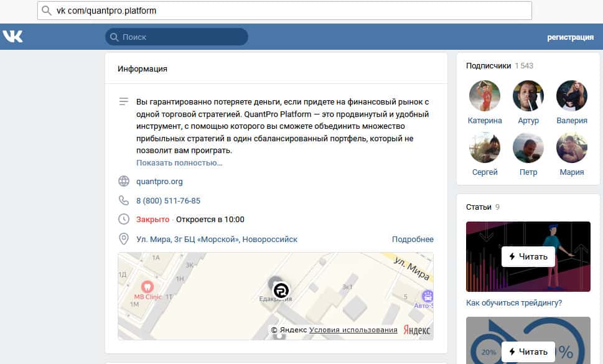
Task: Open Катерина's subscriber avatar
Action: tap(485, 96)
